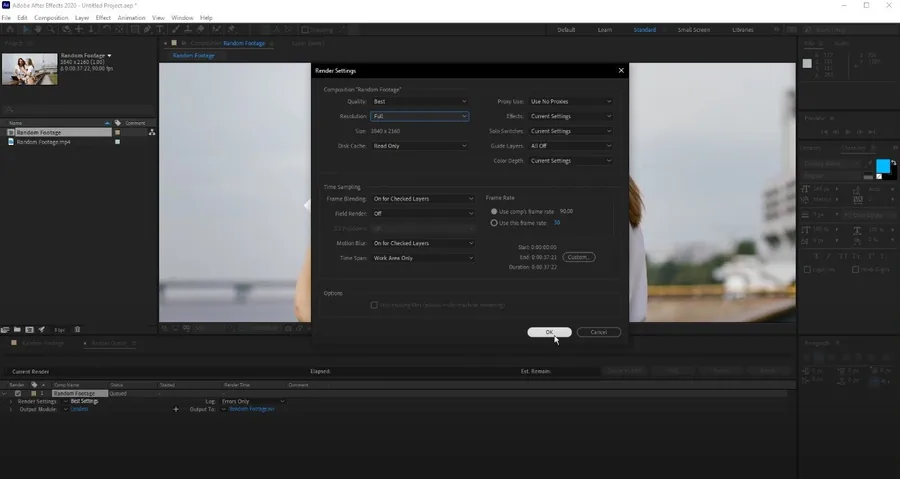Screen dimensions: 900x479
Task: Toggle the Hindi Digits checkbox
Action: click(x=855, y=270)
